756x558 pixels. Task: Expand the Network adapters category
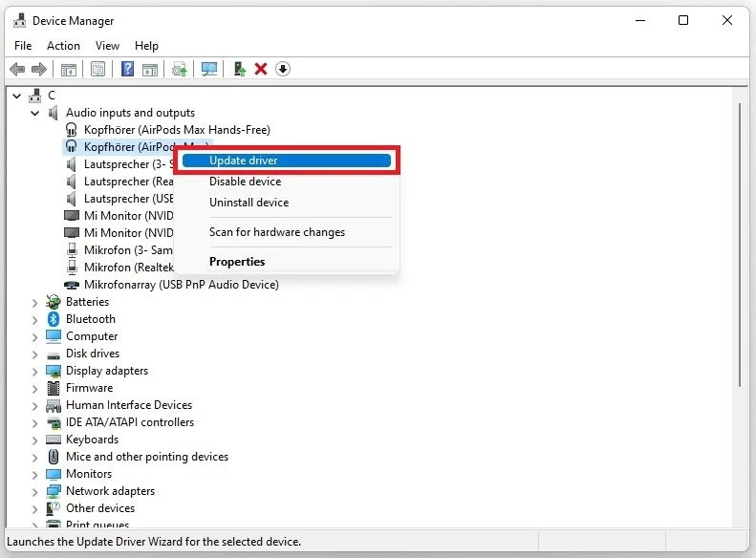click(x=34, y=492)
